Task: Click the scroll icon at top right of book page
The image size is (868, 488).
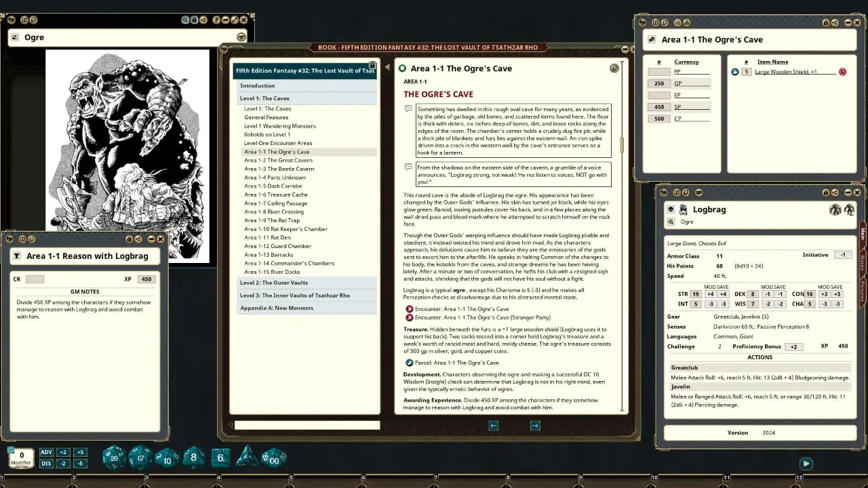Action: [614, 68]
